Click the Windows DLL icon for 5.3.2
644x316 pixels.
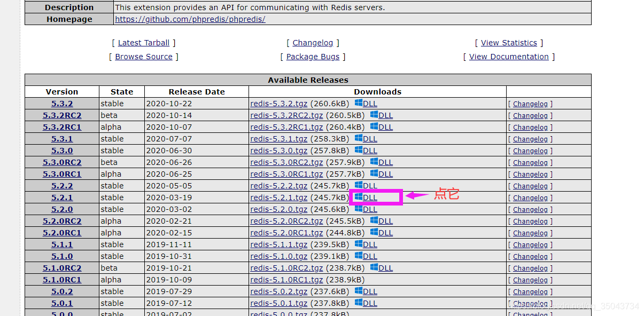tap(359, 103)
